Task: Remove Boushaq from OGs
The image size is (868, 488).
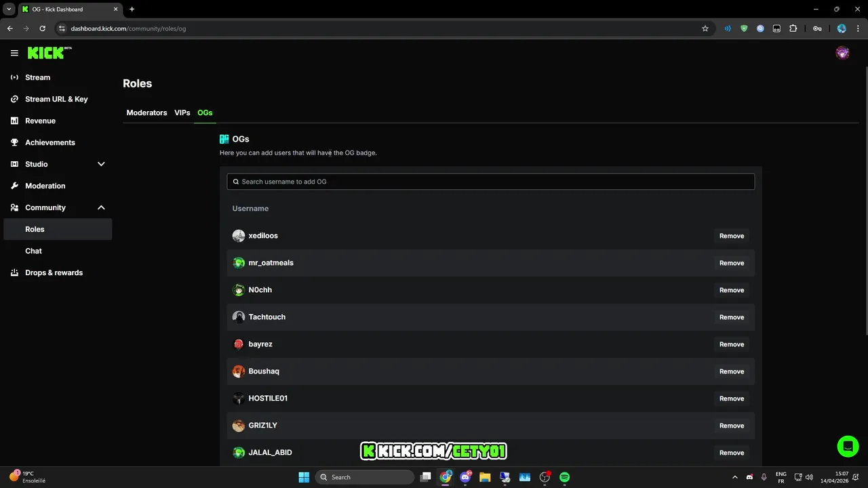Action: click(731, 371)
